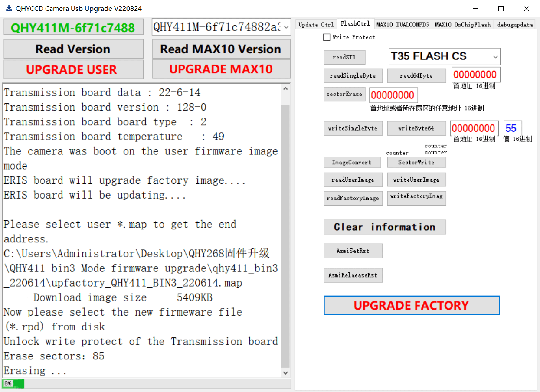Click the read64Byte button

[x=416, y=76]
